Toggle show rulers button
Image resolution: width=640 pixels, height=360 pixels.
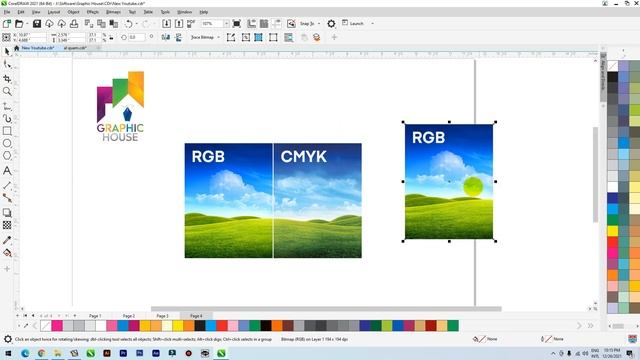[252, 24]
